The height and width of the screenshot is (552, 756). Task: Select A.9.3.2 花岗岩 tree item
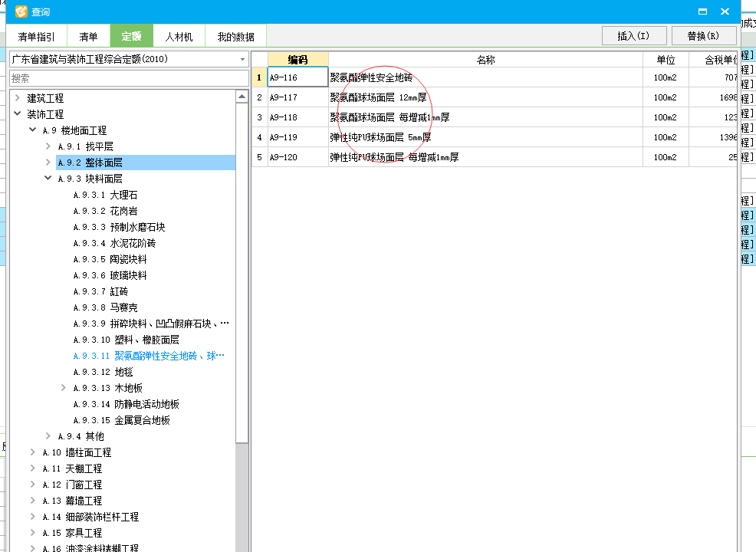(x=105, y=211)
